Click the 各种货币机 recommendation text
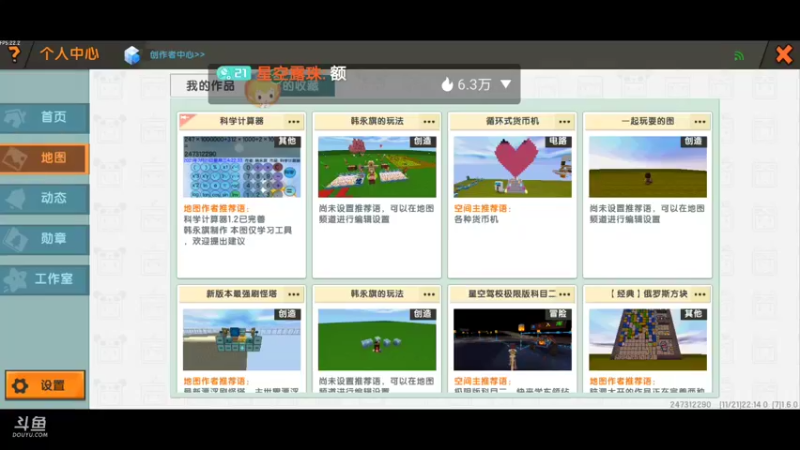 tap(476, 219)
